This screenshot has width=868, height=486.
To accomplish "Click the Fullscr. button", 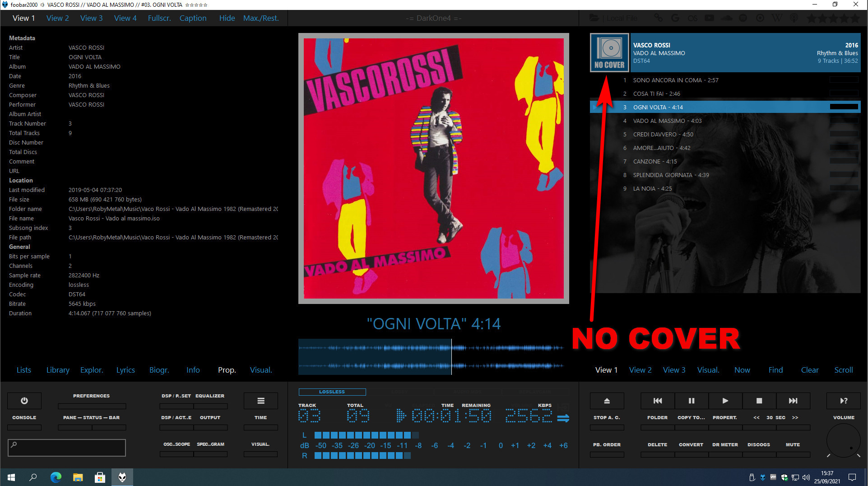I will point(159,18).
